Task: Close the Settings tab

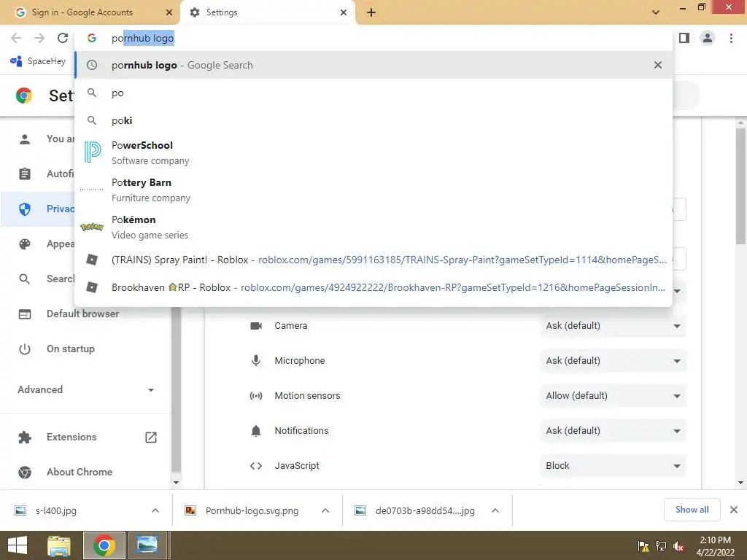Action: [x=344, y=12]
